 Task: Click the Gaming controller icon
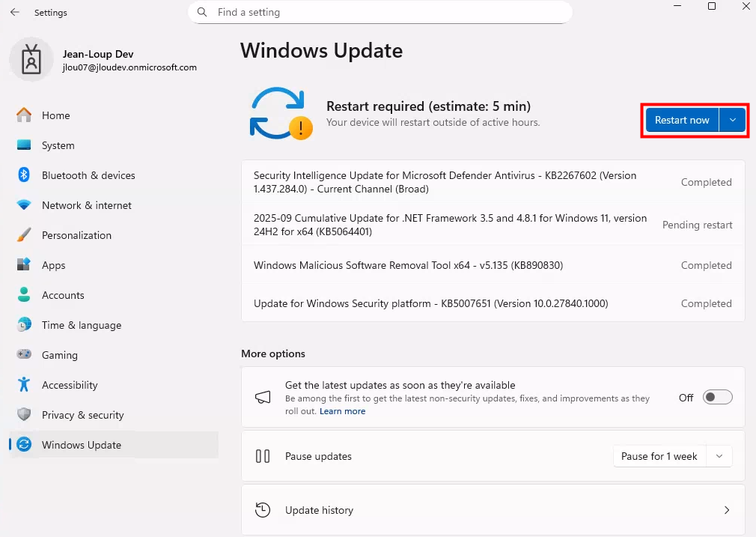(24, 355)
